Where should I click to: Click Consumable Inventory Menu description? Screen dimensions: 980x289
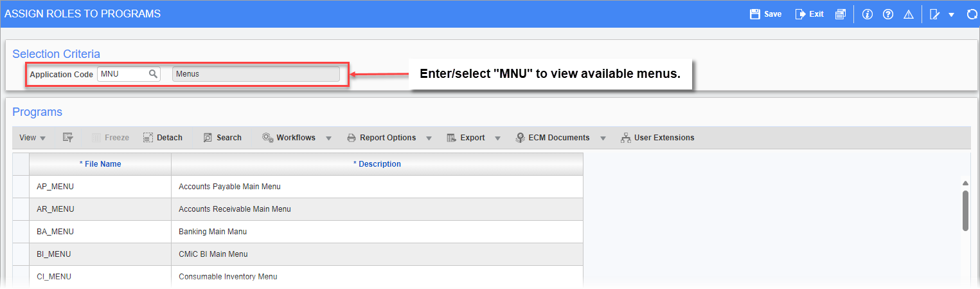[x=377, y=277]
